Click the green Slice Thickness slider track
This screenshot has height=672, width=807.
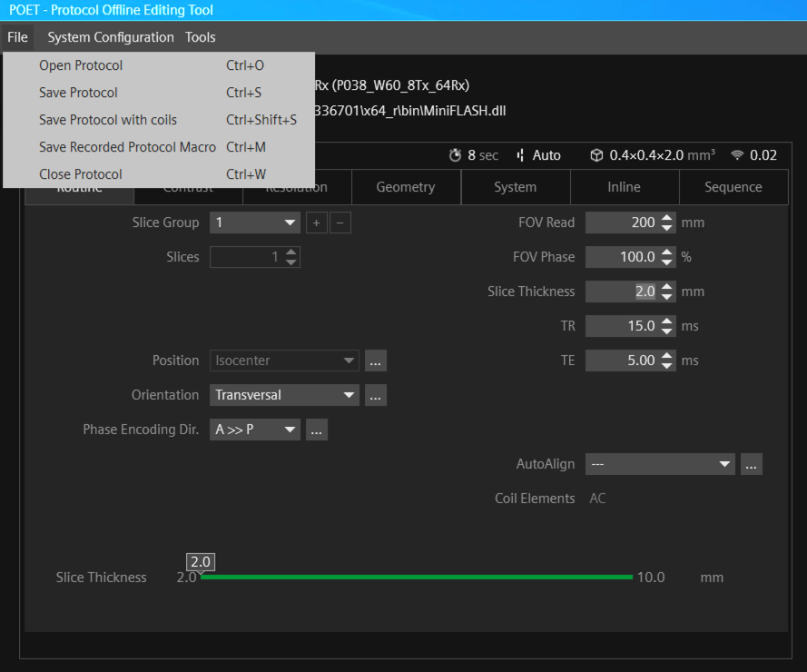(x=416, y=577)
